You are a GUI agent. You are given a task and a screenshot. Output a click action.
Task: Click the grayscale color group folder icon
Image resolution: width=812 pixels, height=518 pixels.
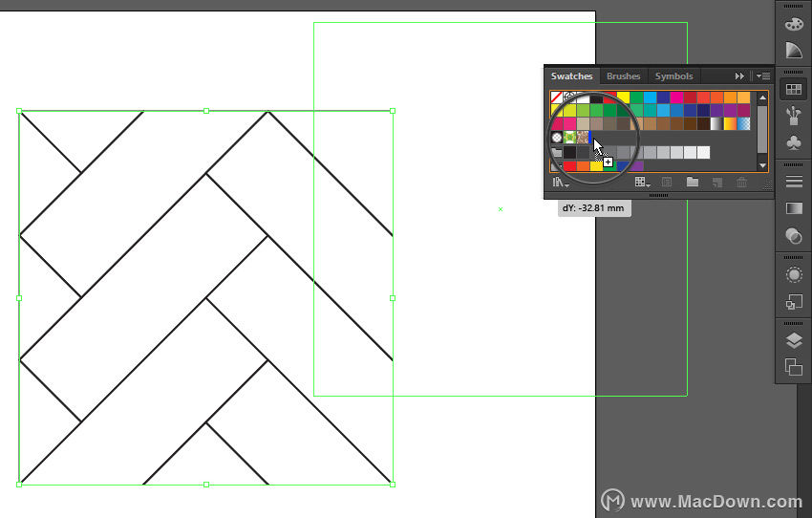557,152
